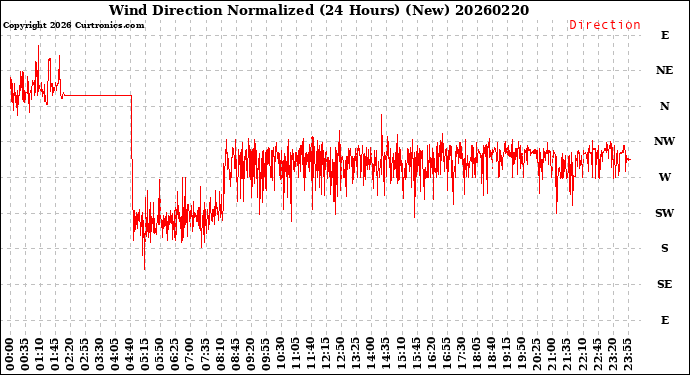Click the '10:30' time label

[x=281, y=355]
